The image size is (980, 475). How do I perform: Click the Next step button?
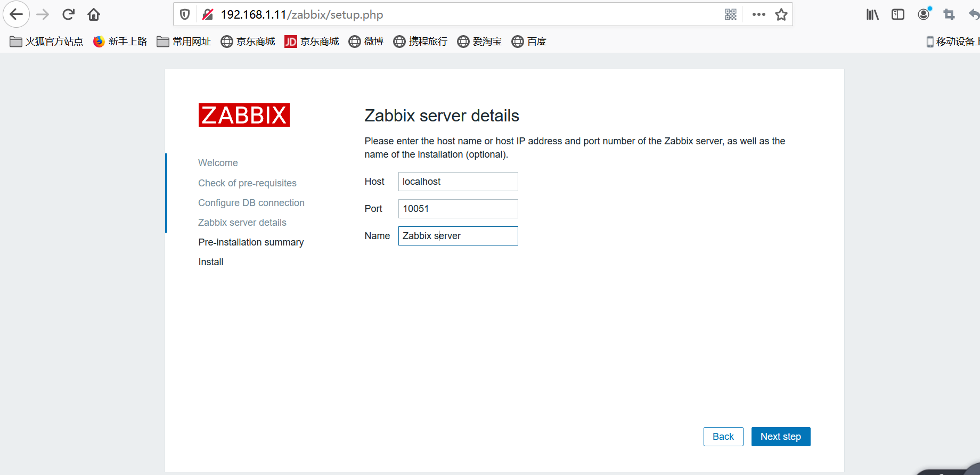pos(781,437)
